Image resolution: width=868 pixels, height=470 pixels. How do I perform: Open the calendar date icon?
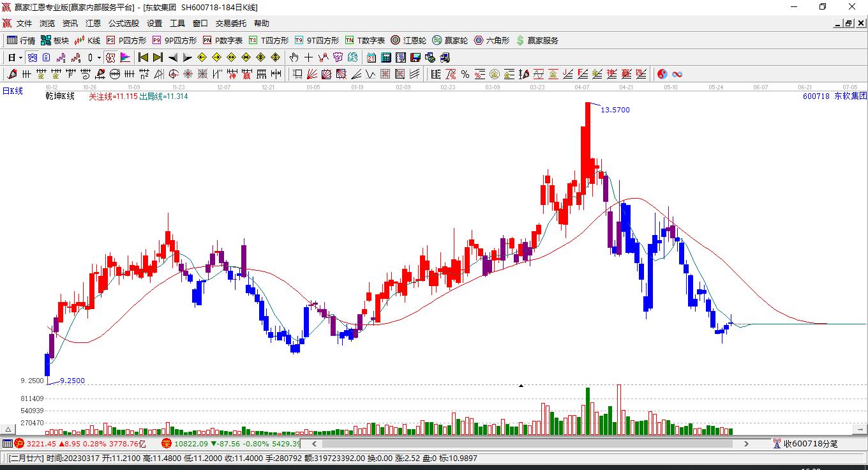click(x=371, y=57)
